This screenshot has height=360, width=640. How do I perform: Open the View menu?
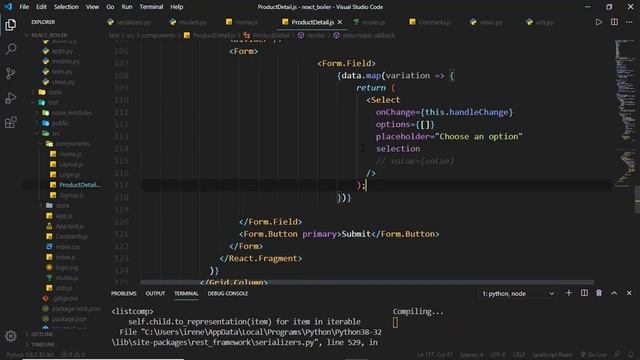coord(92,7)
